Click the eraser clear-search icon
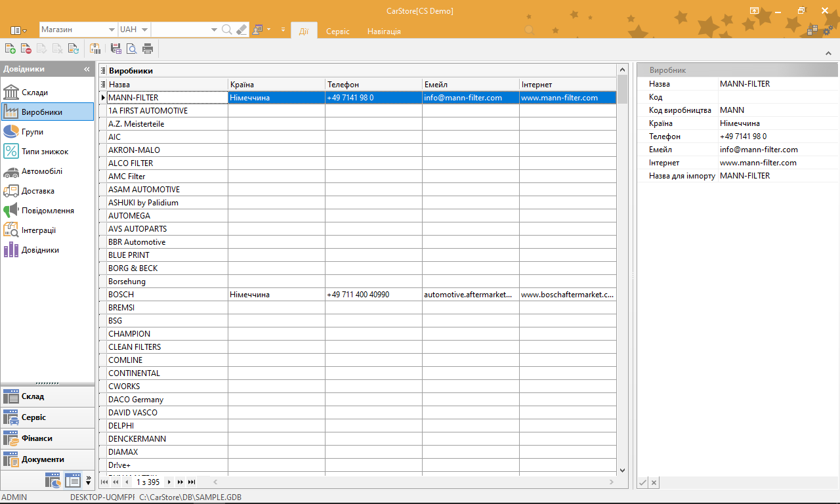 pyautogui.click(x=241, y=30)
